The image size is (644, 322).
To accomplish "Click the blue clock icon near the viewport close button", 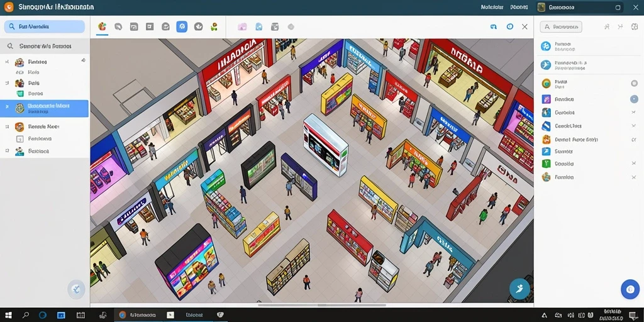I will click(509, 26).
